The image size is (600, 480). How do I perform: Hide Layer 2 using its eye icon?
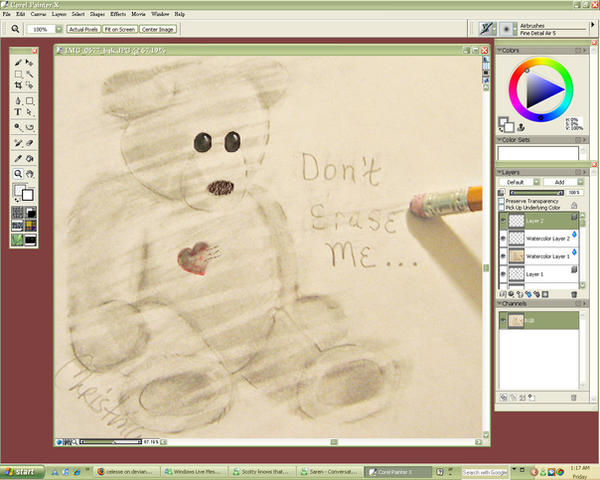(x=503, y=220)
